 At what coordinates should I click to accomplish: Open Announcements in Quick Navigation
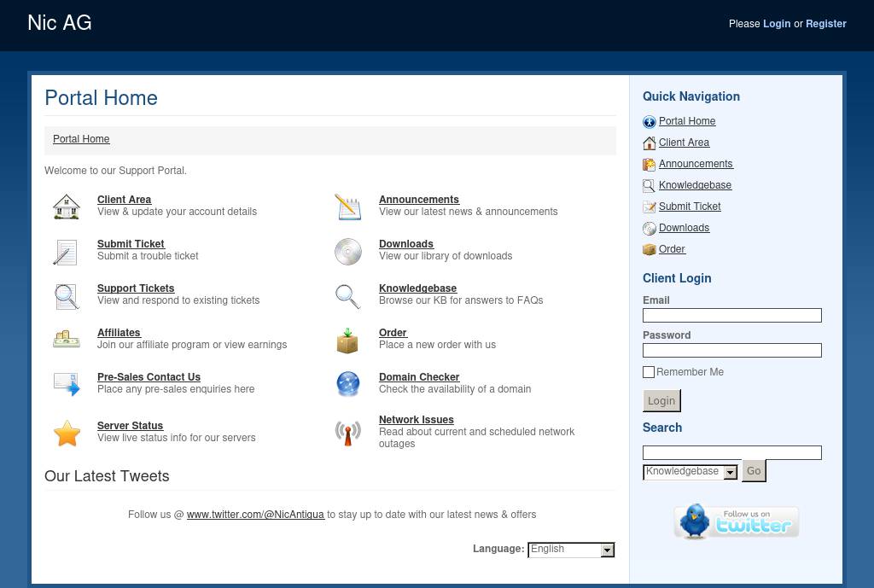coord(696,164)
